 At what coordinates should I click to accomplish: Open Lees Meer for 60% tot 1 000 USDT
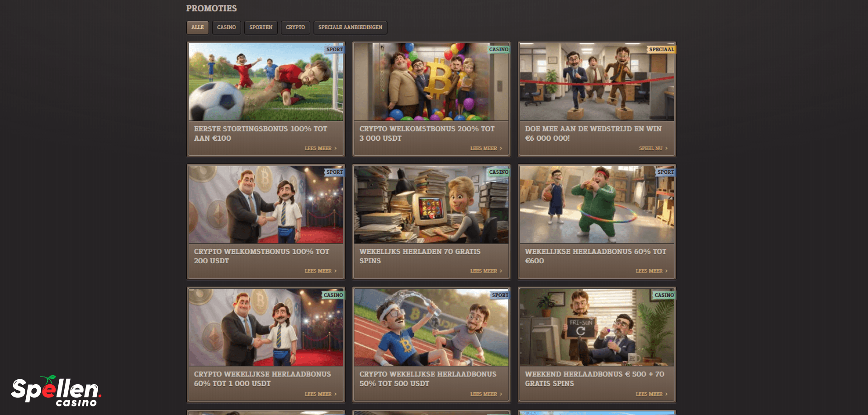320,394
